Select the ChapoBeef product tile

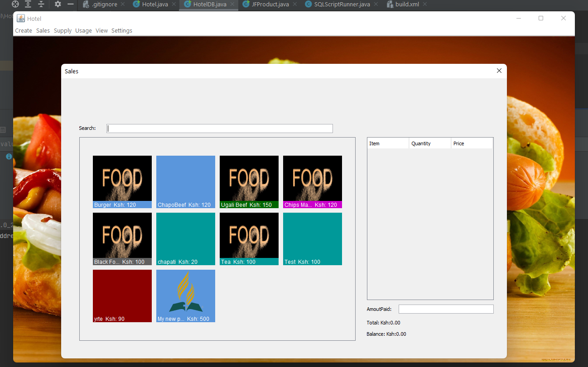(x=186, y=182)
